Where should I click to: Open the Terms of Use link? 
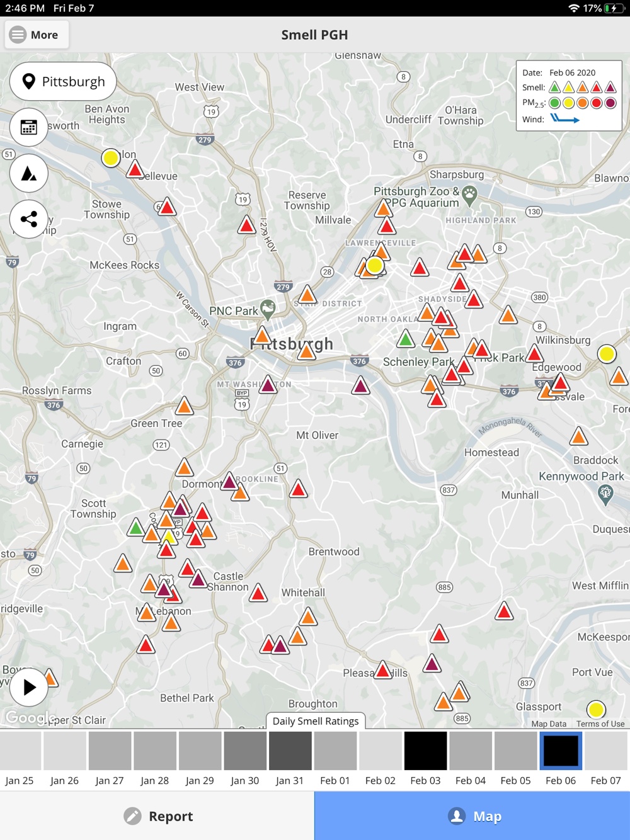click(600, 724)
